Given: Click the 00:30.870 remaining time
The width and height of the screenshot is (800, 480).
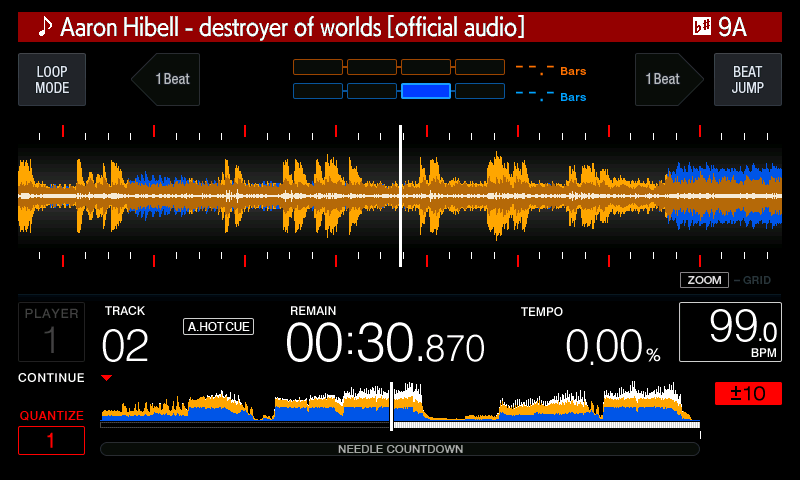Looking at the screenshot, I should click(x=385, y=343).
